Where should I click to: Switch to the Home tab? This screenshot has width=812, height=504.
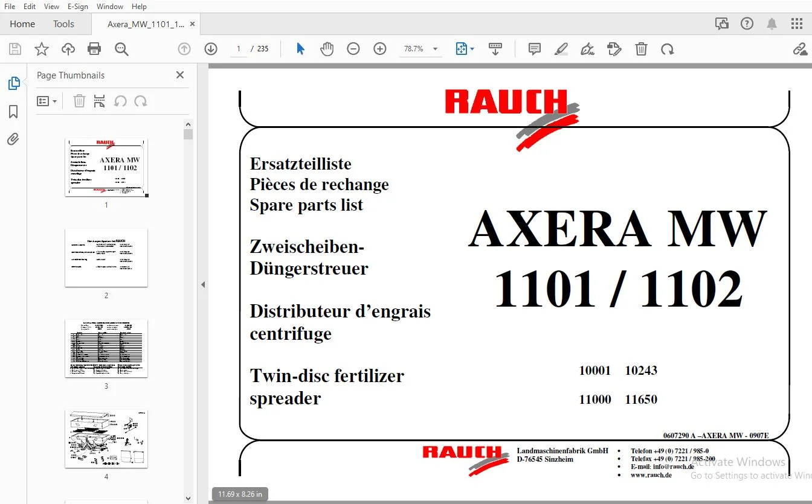[22, 24]
